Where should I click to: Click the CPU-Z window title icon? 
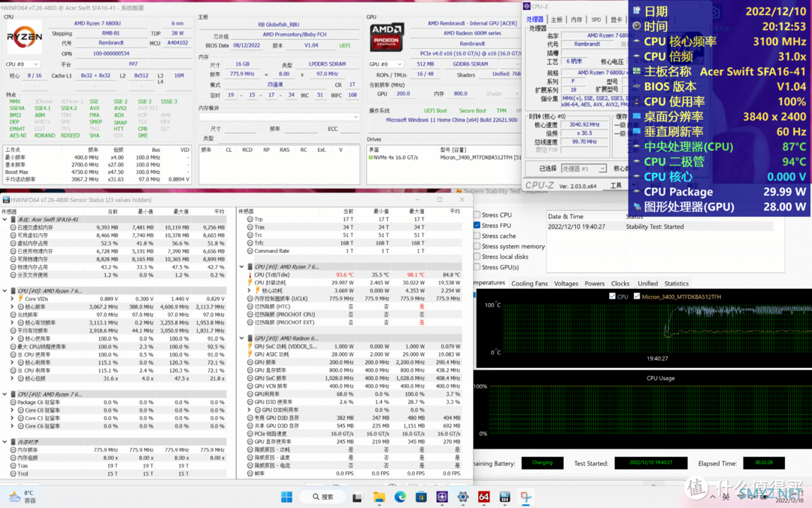click(x=526, y=6)
